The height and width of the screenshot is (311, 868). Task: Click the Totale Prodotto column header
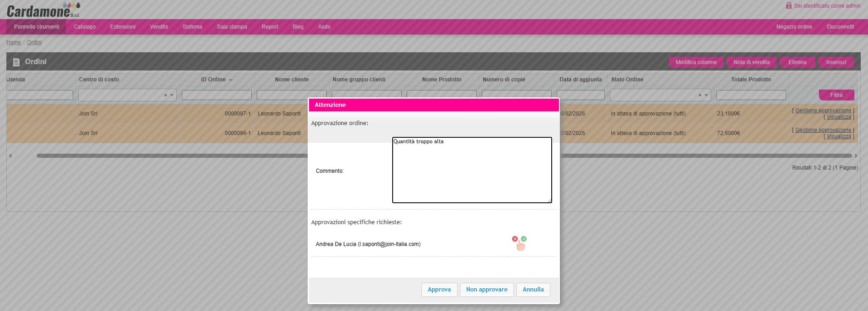click(x=751, y=80)
